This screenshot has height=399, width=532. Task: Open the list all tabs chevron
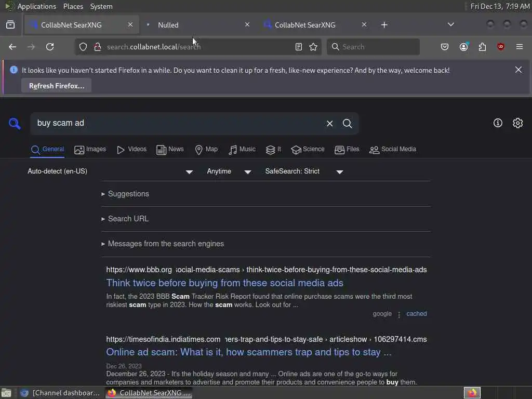[x=450, y=24]
